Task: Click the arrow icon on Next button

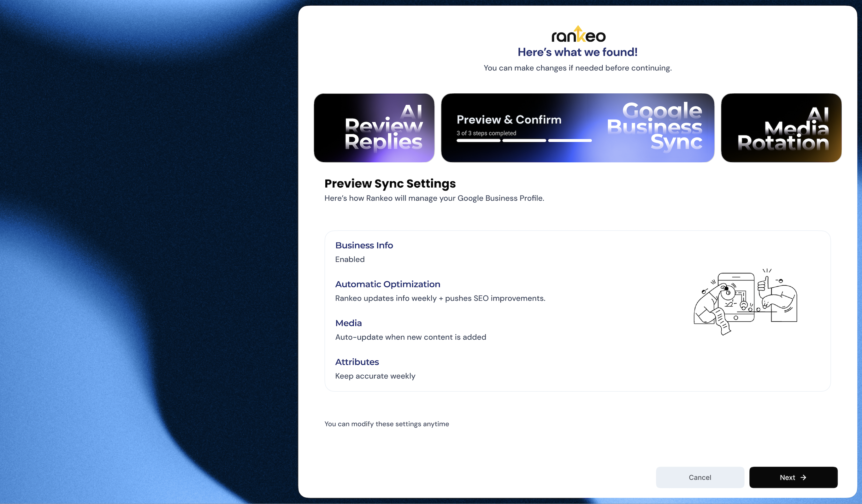Action: [804, 477]
